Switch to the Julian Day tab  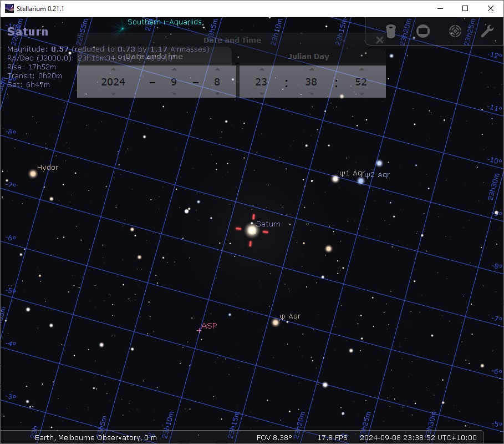(x=309, y=56)
